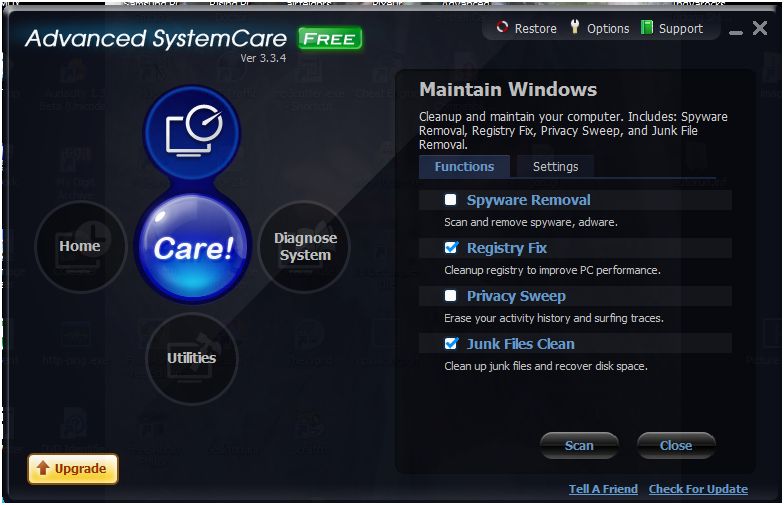The image size is (784, 505).
Task: Click the Junk Files Clean label
Action: tap(520, 344)
